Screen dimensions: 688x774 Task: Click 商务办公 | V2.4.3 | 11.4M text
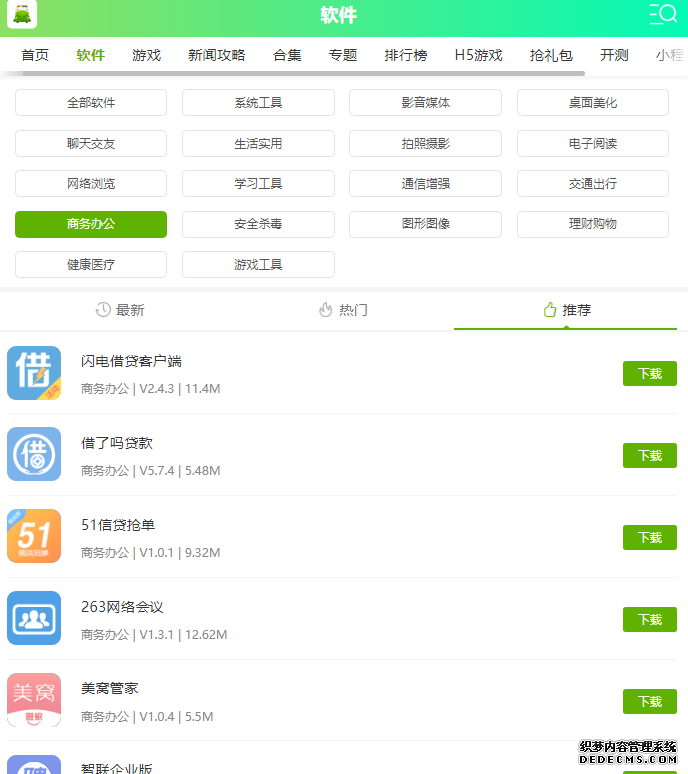[x=151, y=389]
